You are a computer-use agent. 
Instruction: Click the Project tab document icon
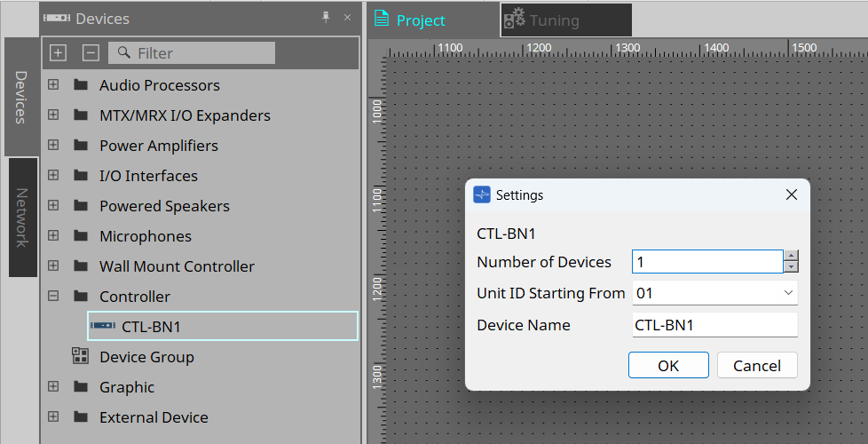tap(382, 19)
